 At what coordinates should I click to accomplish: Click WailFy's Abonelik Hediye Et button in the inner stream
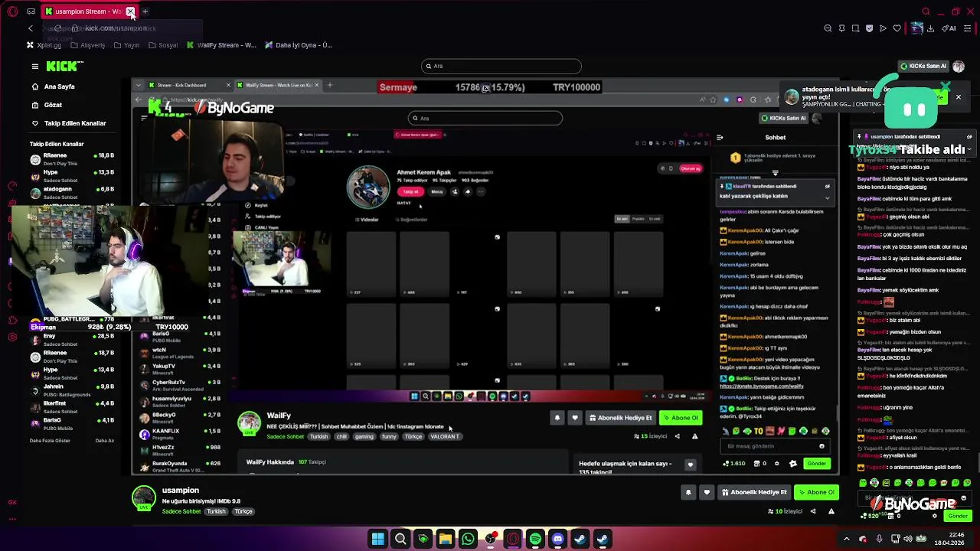[x=620, y=418]
